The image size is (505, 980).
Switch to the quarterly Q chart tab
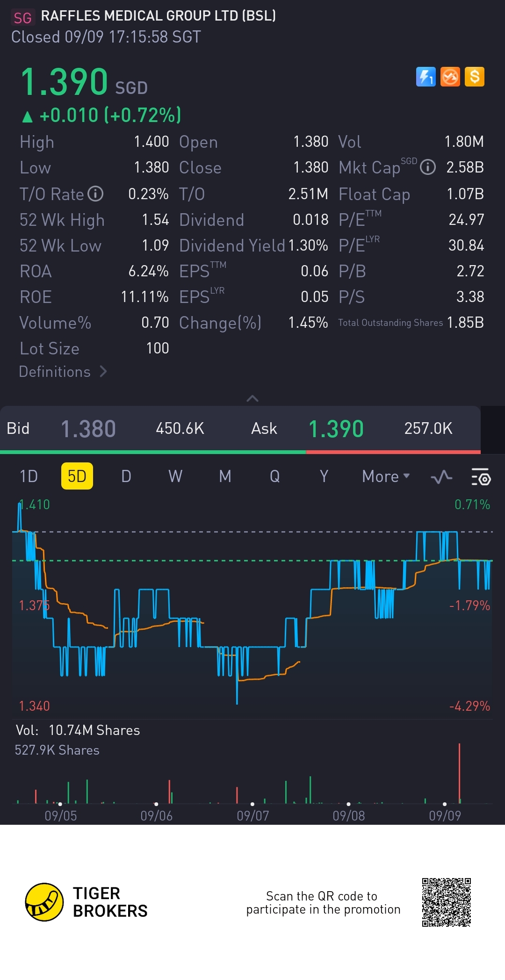click(x=274, y=476)
